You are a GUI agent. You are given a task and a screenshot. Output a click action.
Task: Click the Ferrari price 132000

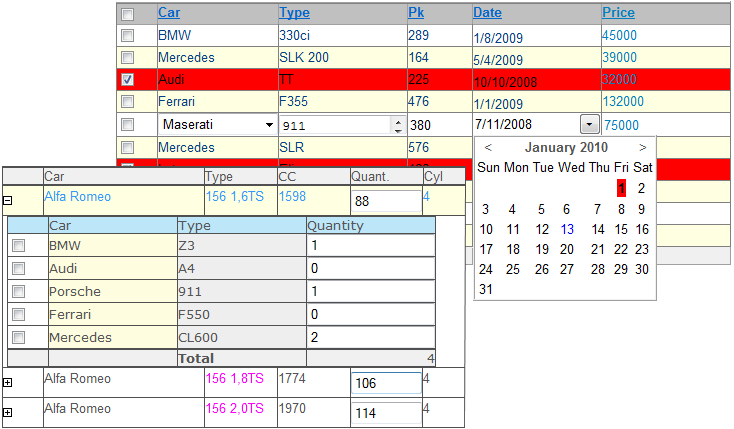click(622, 101)
